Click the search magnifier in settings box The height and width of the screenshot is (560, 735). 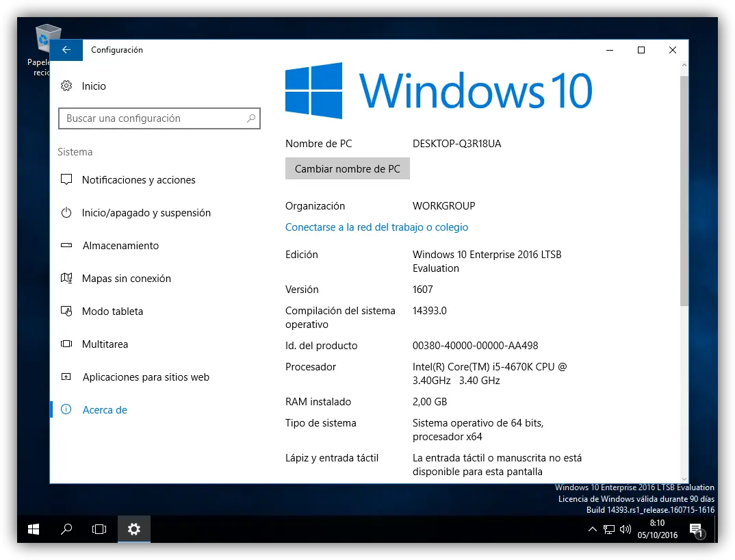pos(251,118)
